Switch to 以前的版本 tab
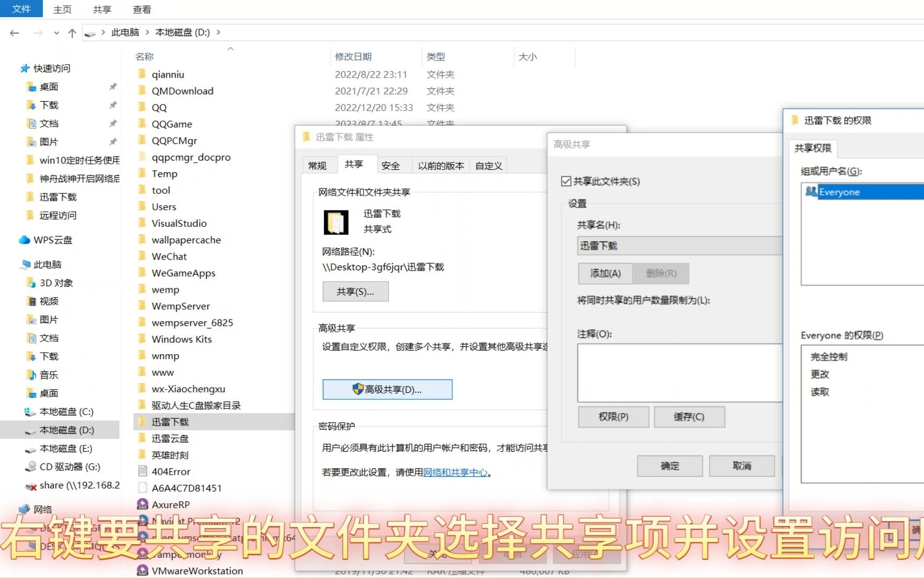924x578 pixels. [x=441, y=166]
